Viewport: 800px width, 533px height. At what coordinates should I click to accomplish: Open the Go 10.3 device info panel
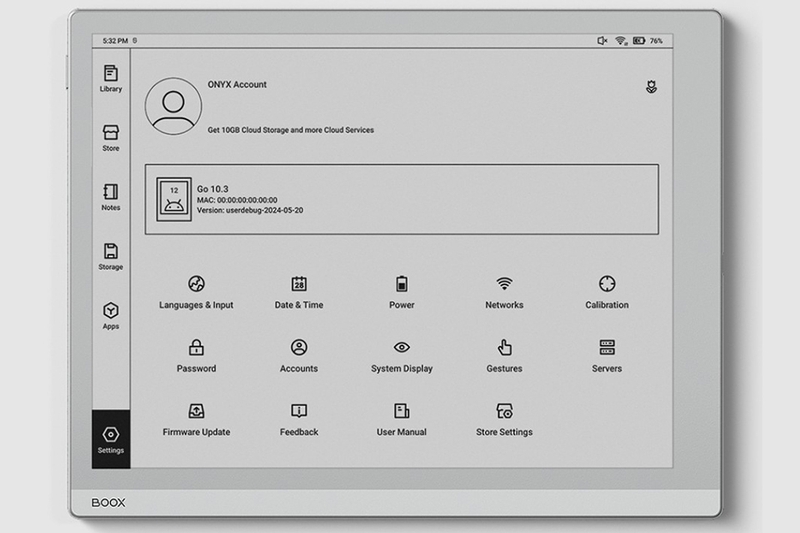402,199
